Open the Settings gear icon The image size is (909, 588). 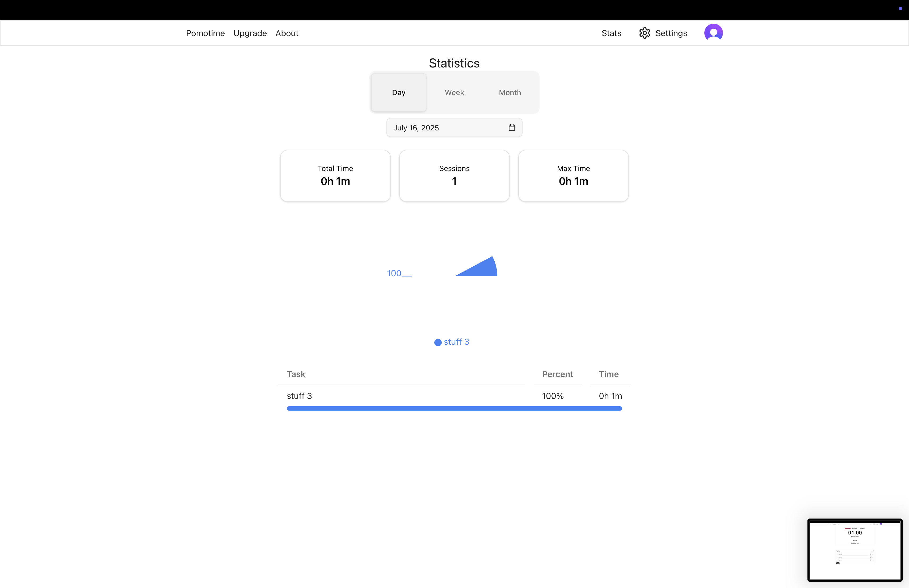click(645, 33)
